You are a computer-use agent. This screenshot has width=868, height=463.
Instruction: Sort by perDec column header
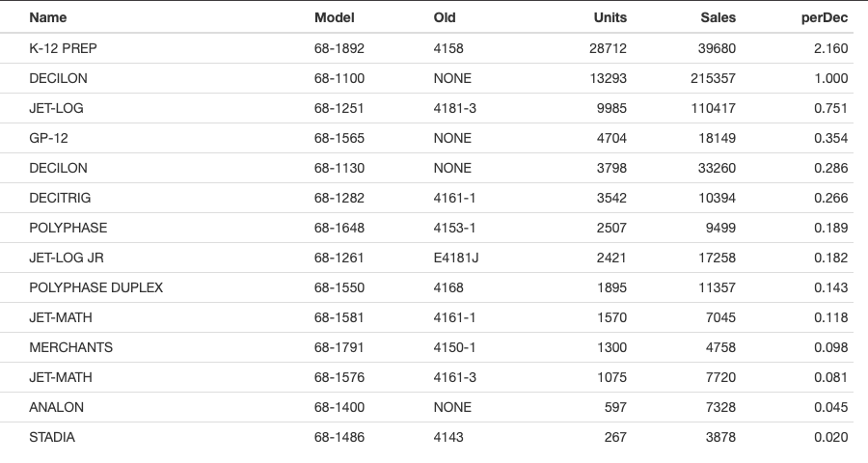coord(825,17)
